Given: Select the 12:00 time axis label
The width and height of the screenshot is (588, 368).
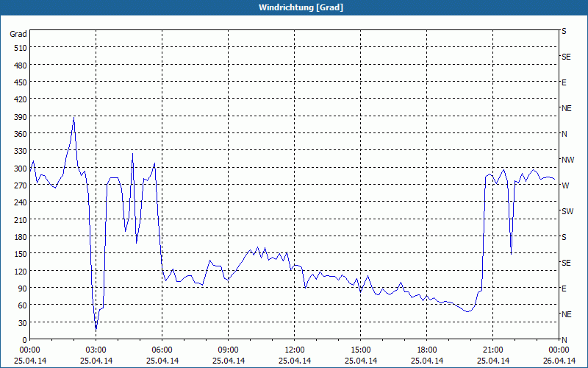Looking at the screenshot, I should point(295,350).
